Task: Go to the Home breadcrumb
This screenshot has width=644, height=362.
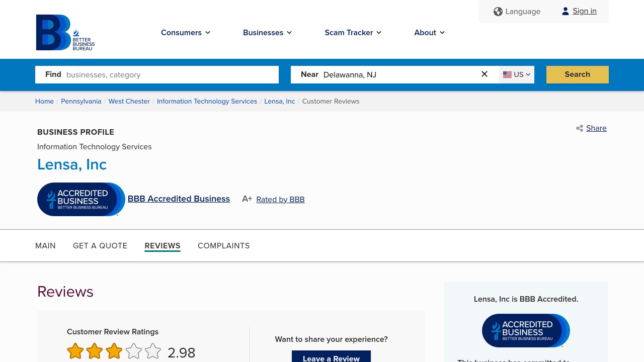Action: click(x=44, y=101)
